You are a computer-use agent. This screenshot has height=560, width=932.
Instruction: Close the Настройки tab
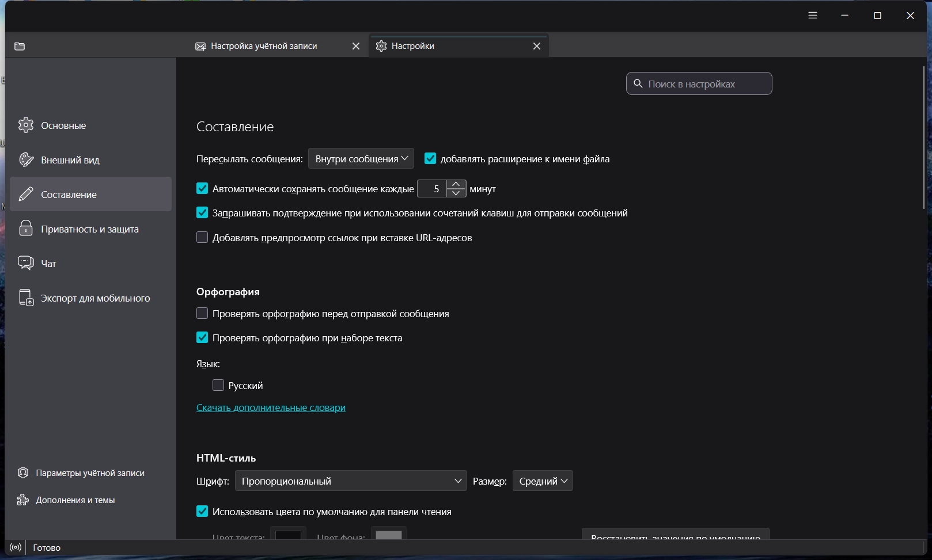coord(536,46)
